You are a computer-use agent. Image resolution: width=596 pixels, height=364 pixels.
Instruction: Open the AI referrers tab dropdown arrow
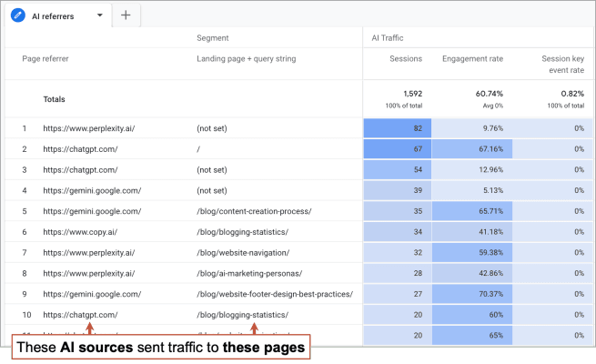click(99, 15)
